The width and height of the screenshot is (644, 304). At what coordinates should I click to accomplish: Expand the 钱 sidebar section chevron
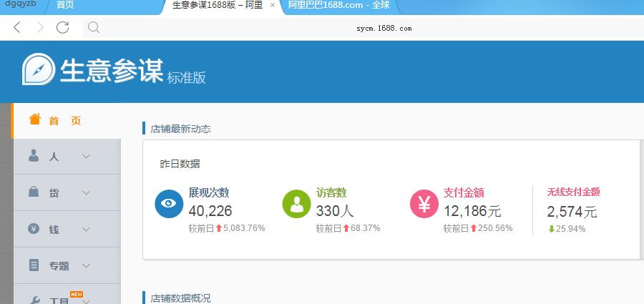[86, 229]
